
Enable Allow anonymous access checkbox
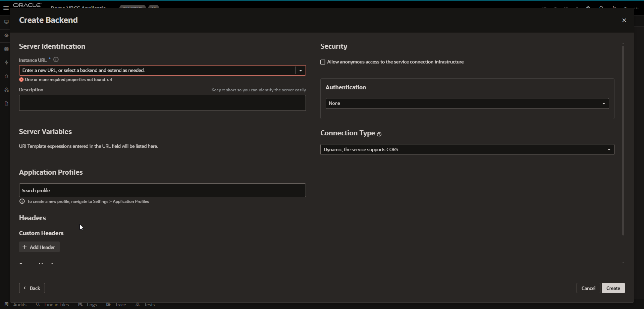(323, 62)
